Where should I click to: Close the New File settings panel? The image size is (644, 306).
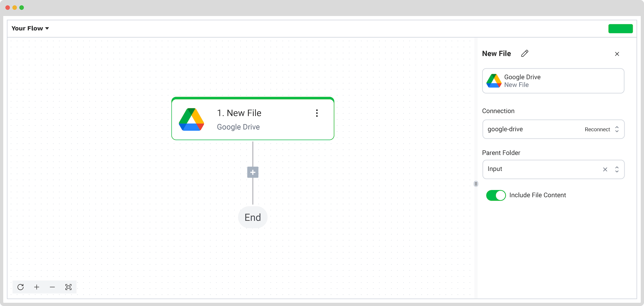pos(617,54)
